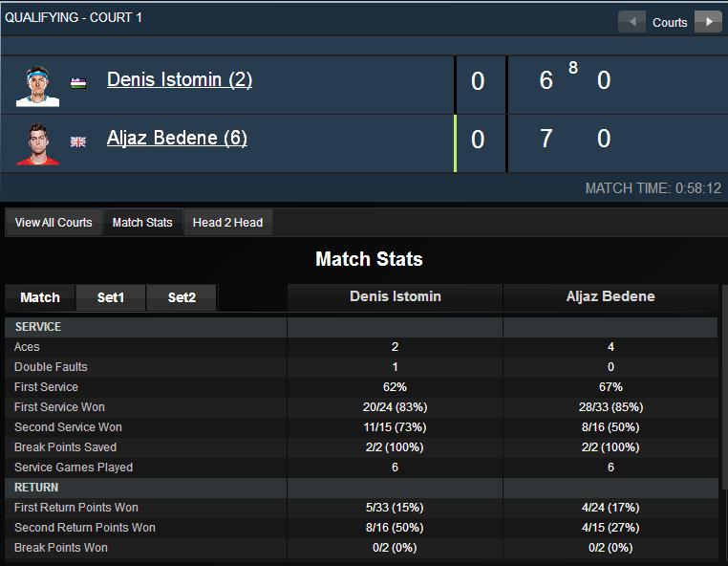Image resolution: width=728 pixels, height=566 pixels.
Task: Open Denis Istomin (2) player link
Action: coord(180,79)
